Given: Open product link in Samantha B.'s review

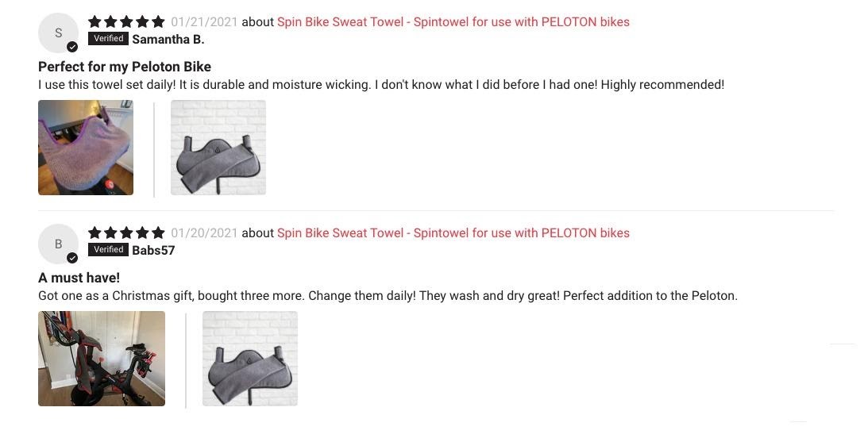Looking at the screenshot, I should coord(453,22).
